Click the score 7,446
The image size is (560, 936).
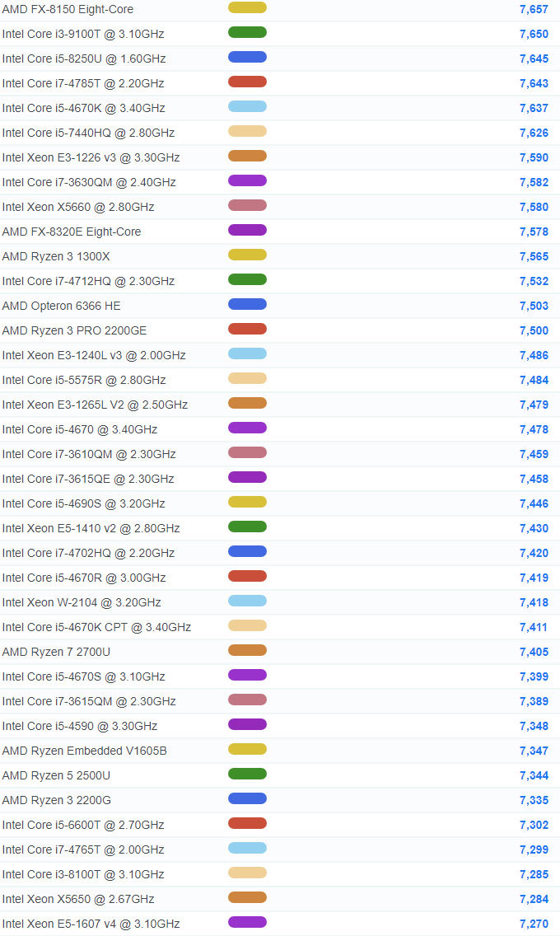click(x=534, y=503)
